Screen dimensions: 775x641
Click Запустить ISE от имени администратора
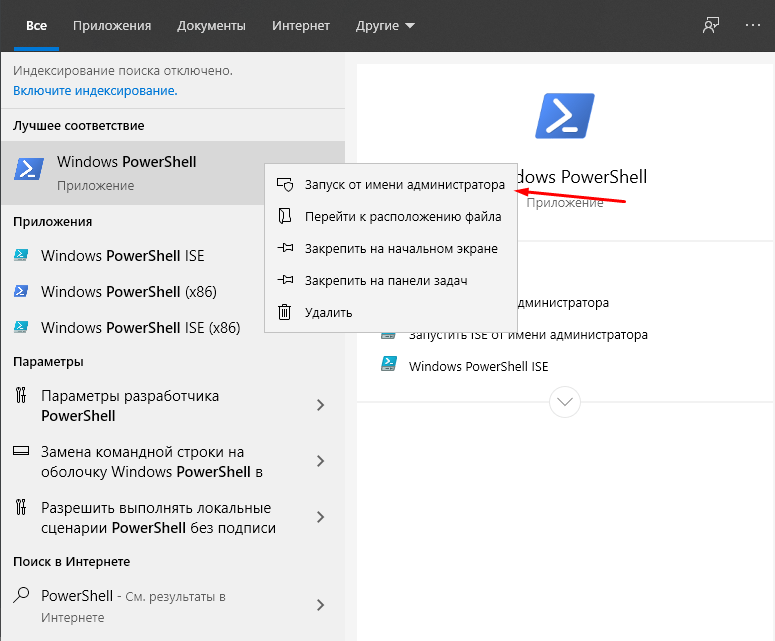coord(528,335)
